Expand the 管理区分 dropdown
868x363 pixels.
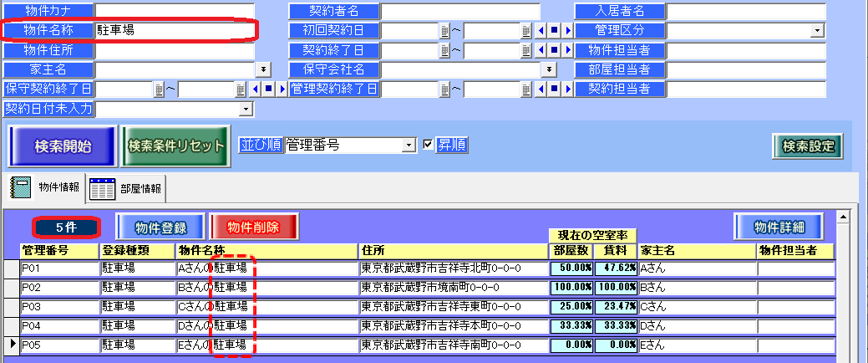pyautogui.click(x=816, y=31)
